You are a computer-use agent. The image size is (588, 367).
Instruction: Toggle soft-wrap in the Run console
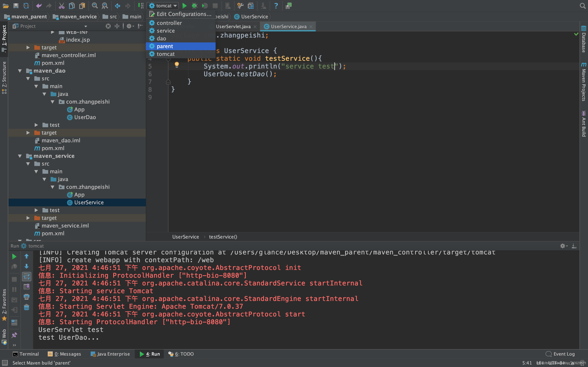click(27, 276)
